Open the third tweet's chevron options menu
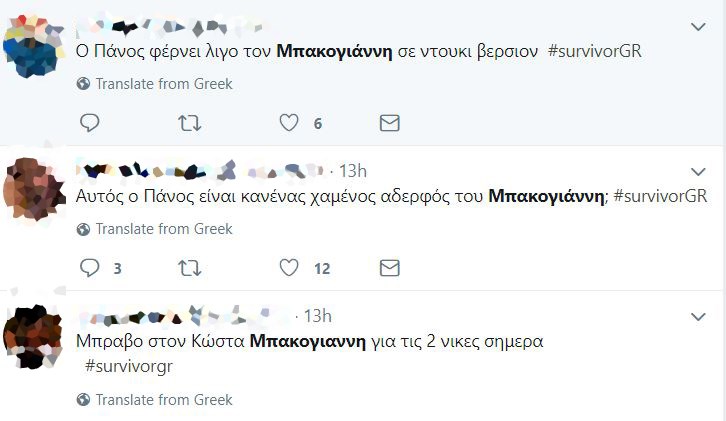The width and height of the screenshot is (726, 421). click(x=699, y=316)
